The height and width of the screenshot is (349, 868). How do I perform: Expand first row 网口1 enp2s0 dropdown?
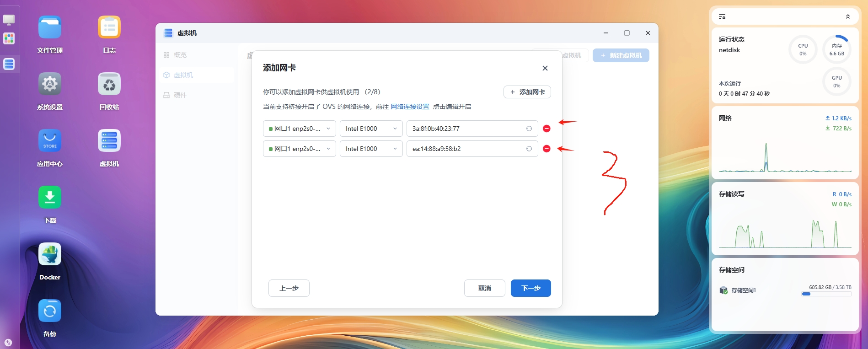click(299, 129)
